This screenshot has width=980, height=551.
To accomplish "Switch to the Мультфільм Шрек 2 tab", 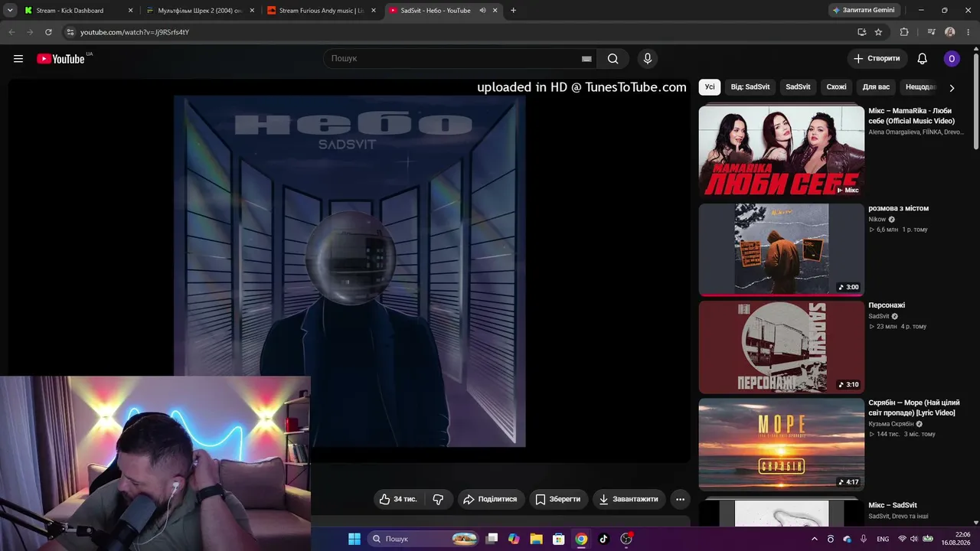I will point(201,11).
